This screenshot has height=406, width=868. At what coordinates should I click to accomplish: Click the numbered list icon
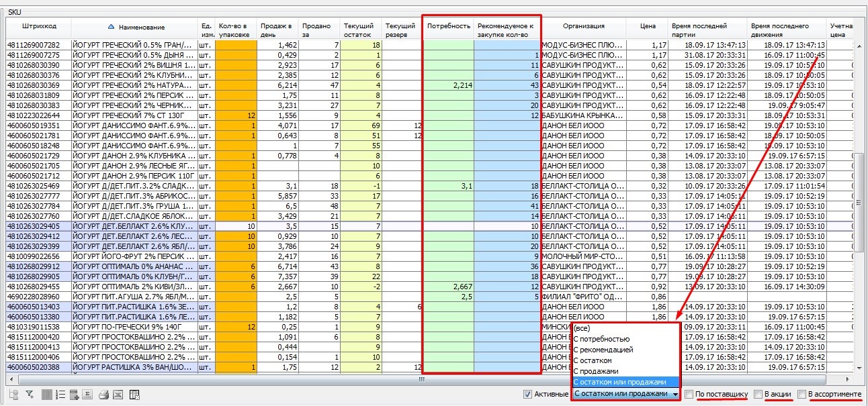click(x=60, y=395)
